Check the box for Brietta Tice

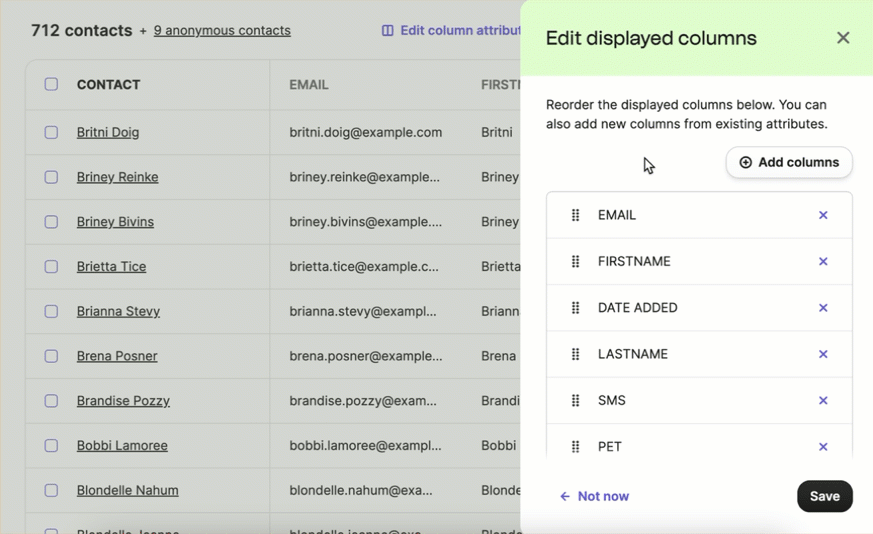click(51, 266)
